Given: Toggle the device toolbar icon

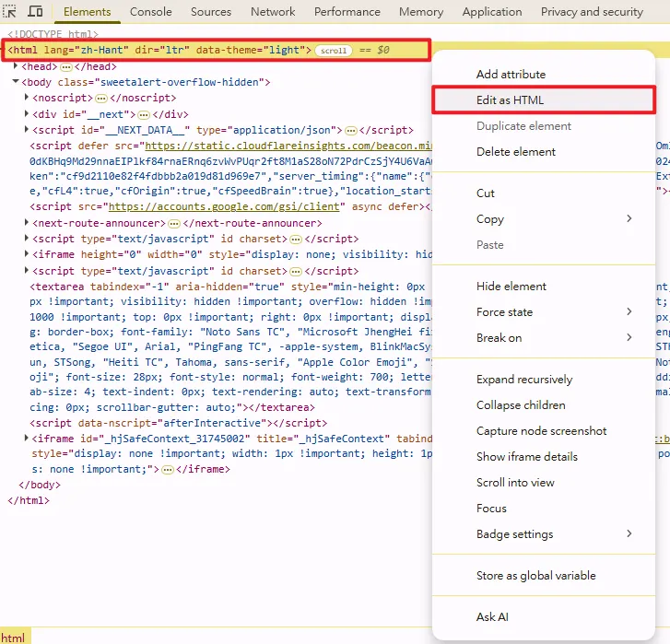Looking at the screenshot, I should click(x=35, y=12).
